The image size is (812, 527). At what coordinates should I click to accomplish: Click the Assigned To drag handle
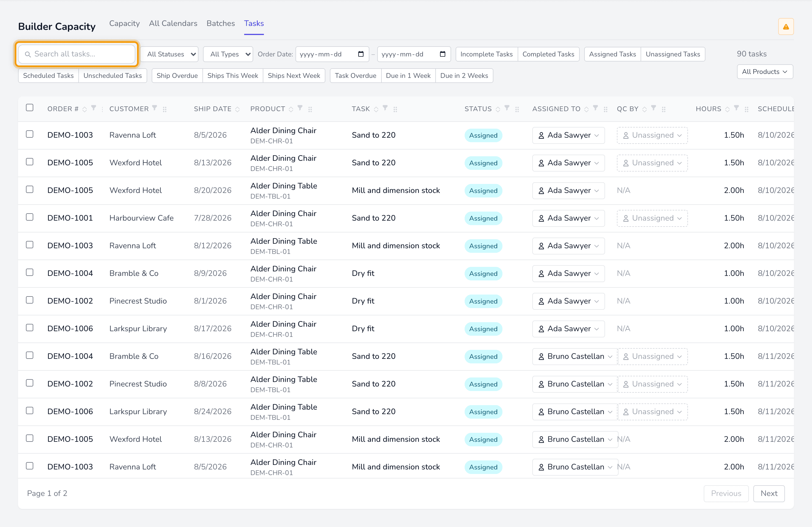(x=606, y=109)
